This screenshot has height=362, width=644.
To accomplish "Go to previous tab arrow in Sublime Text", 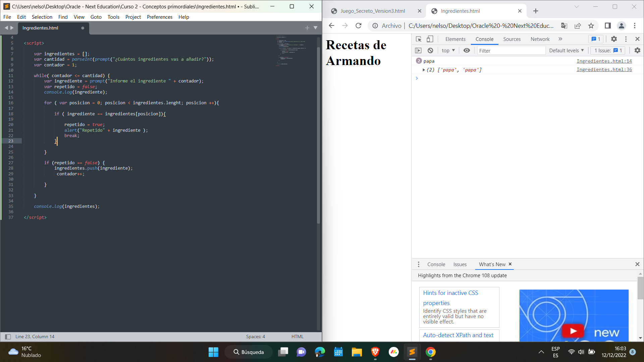I will [x=6, y=28].
